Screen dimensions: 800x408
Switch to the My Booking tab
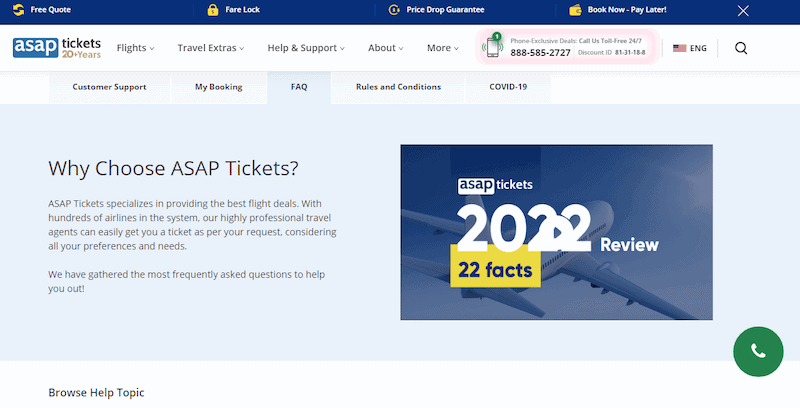[x=218, y=87]
